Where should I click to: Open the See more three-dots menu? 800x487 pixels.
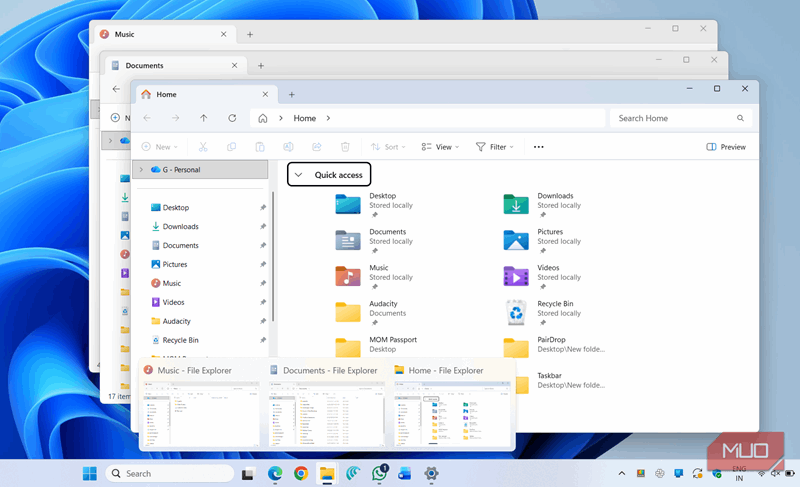coord(539,147)
